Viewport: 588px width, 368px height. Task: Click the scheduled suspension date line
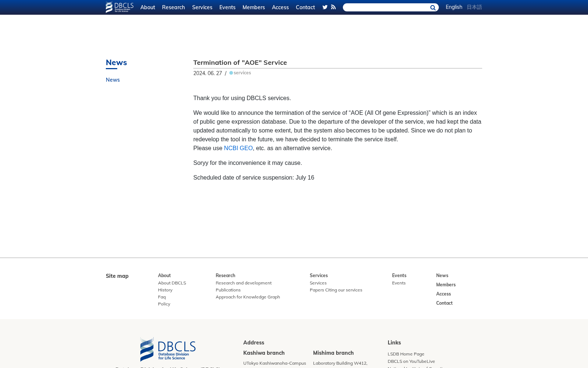[x=254, y=177]
